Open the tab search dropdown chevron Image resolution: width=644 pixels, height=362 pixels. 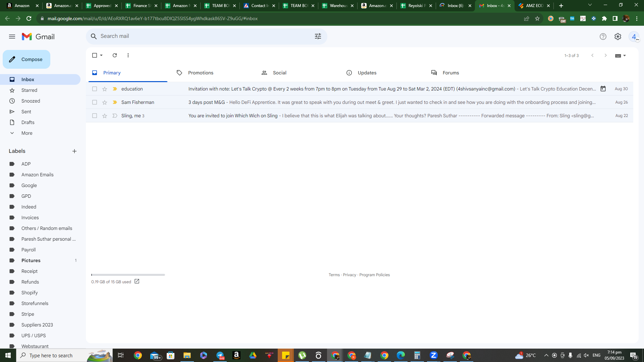click(590, 5)
